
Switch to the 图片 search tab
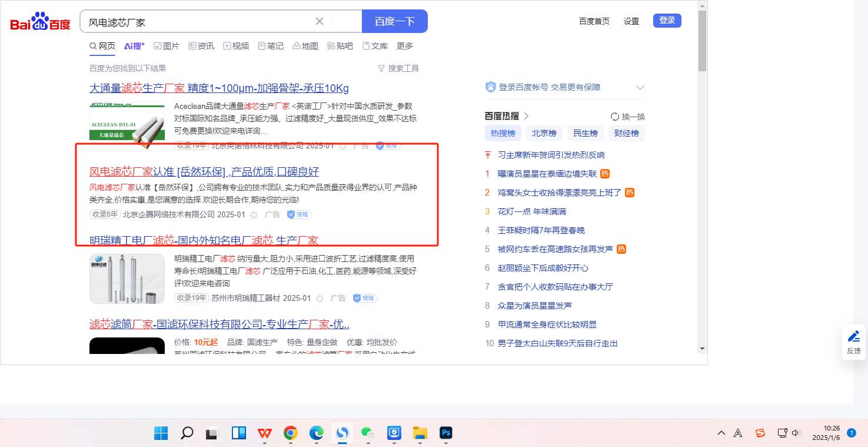tap(167, 46)
